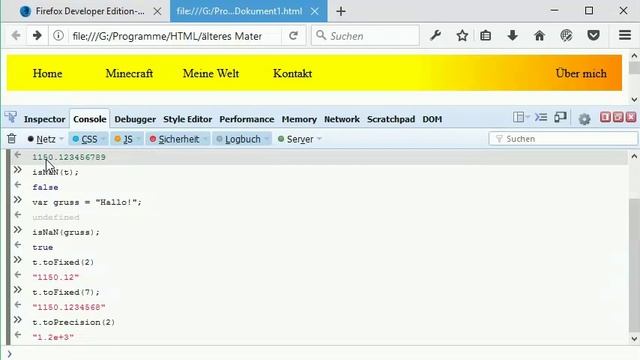Focus the console filter Suchen field
Image resolution: width=640 pixels, height=360 pixels.
coord(563,139)
